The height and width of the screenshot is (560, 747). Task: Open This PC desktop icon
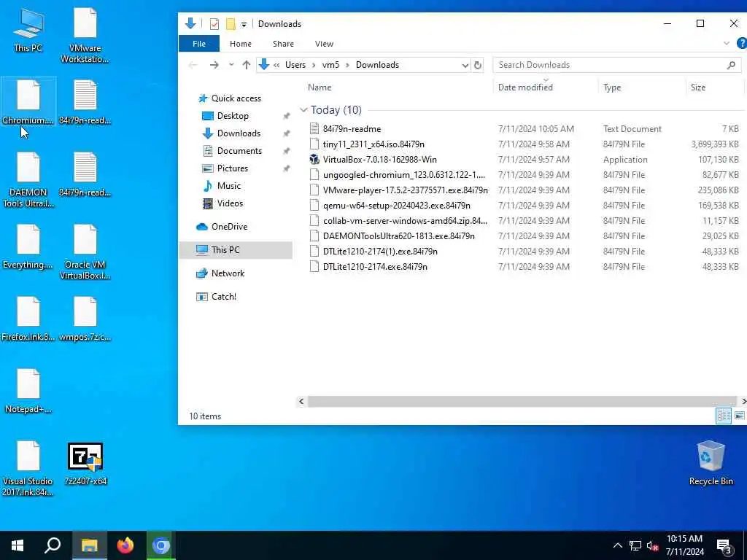[x=28, y=29]
